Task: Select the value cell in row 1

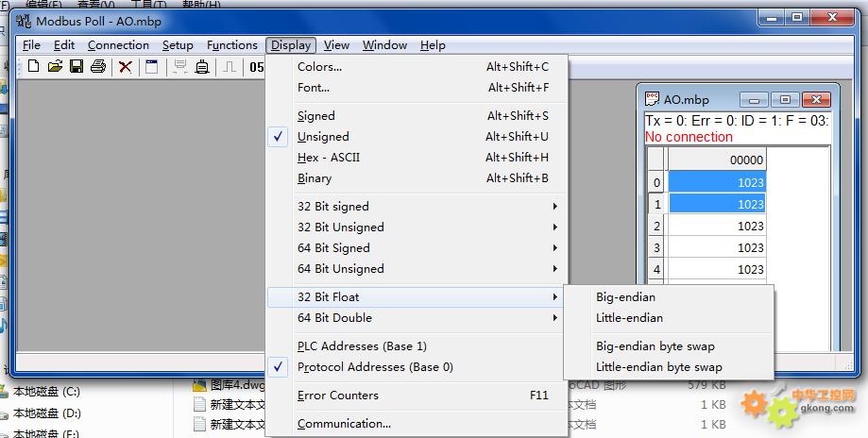Action: tap(717, 204)
